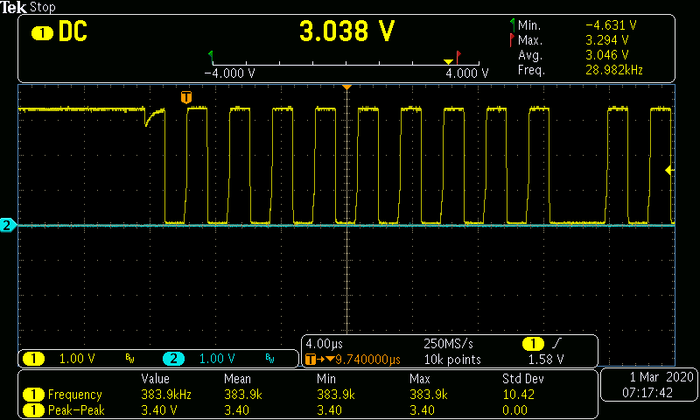The image size is (700, 420).
Task: Click the Freq. label in DVM statistics
Action: click(x=531, y=70)
